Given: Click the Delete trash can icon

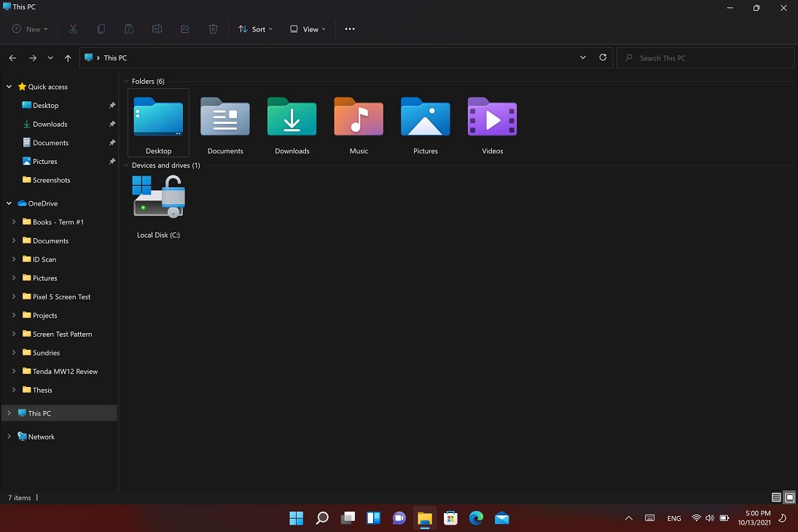Looking at the screenshot, I should click(213, 29).
